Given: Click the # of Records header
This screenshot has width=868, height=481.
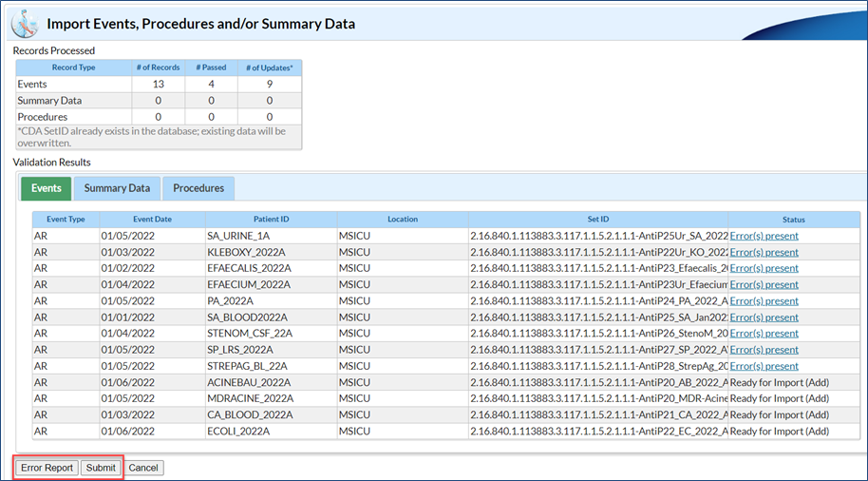Looking at the screenshot, I should (x=159, y=67).
